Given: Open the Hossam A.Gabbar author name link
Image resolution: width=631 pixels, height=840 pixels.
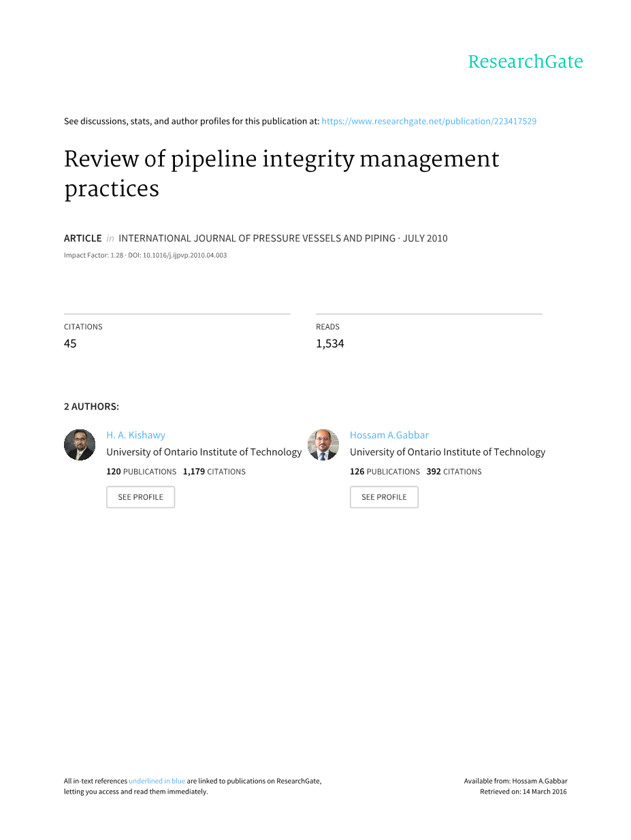Looking at the screenshot, I should tap(389, 435).
